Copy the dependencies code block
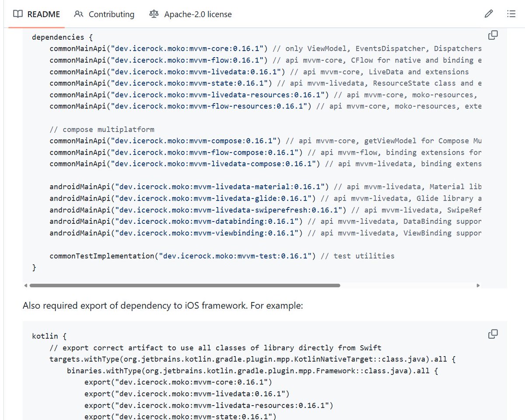525x420 pixels. pyautogui.click(x=493, y=35)
